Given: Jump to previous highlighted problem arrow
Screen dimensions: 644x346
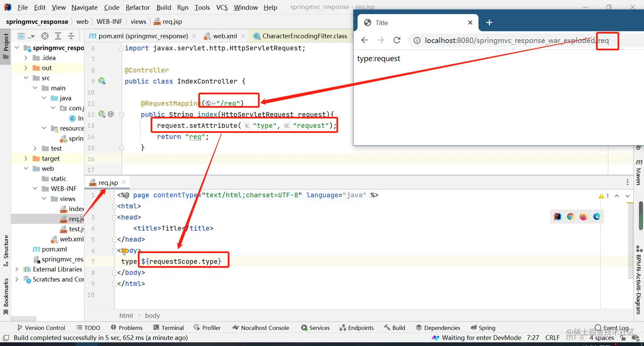Looking at the screenshot, I should tap(617, 196).
